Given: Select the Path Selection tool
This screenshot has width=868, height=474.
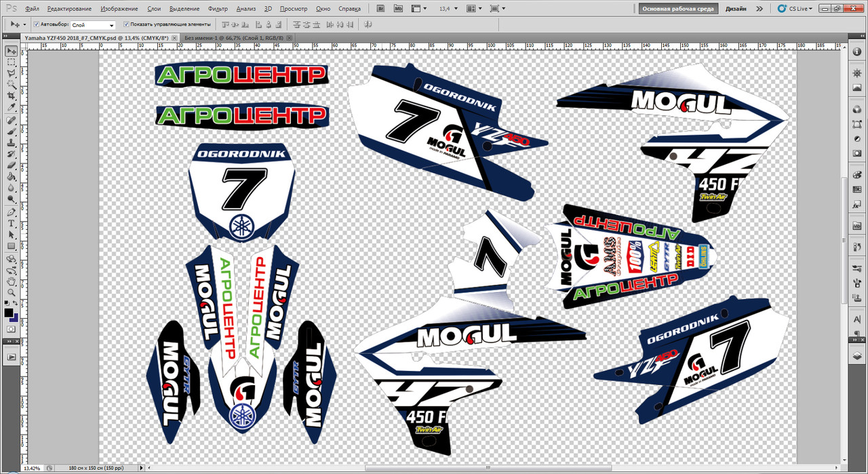Looking at the screenshot, I should click(x=12, y=234).
